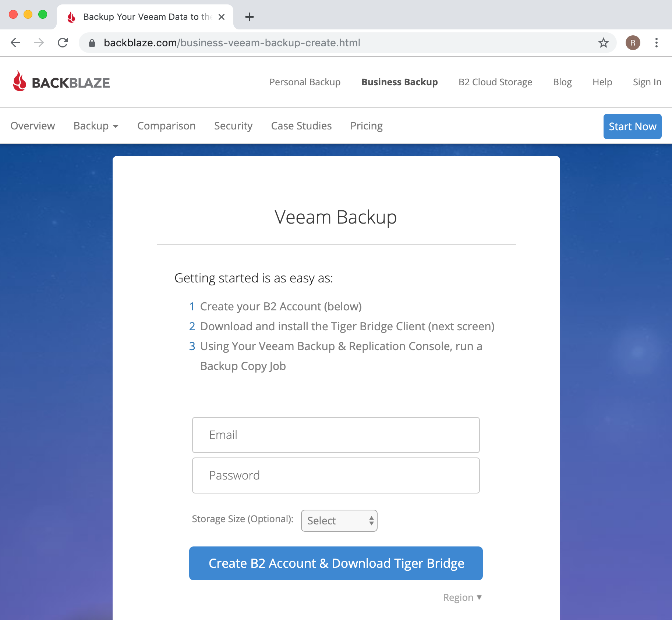Screen dimensions: 672x620
Task: Open B2 Cloud Storage navigation link
Action: (495, 82)
